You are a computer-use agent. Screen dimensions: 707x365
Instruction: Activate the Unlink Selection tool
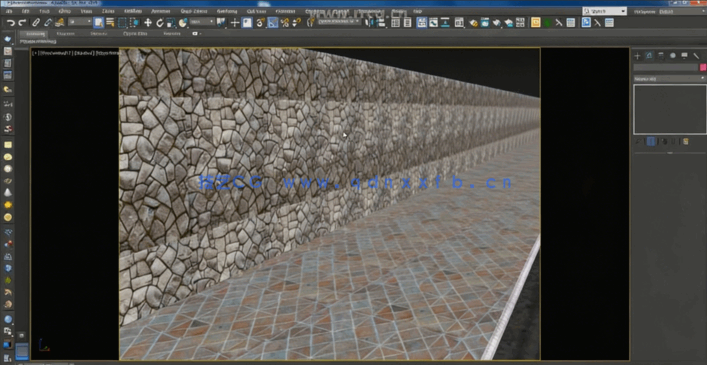48,23
